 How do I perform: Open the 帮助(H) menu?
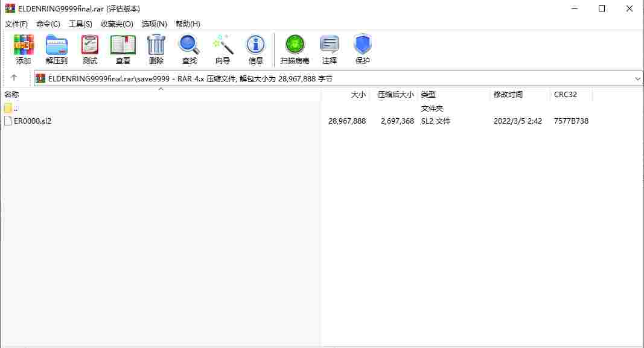188,24
